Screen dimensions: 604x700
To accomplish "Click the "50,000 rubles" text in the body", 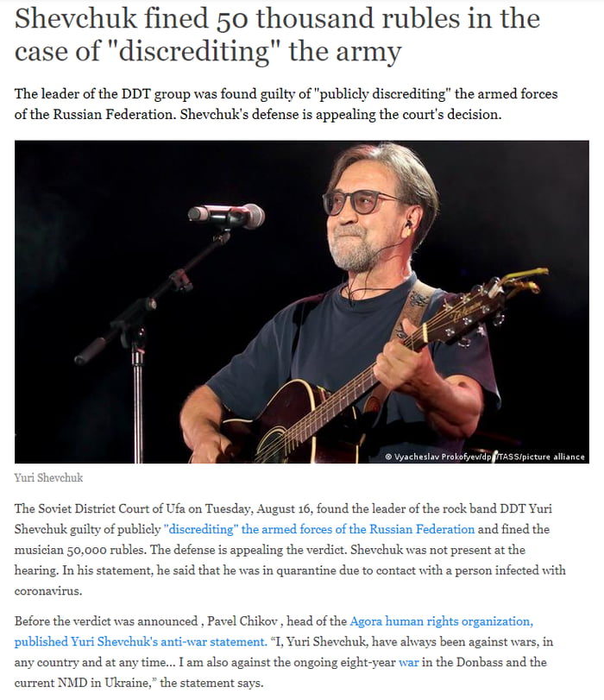I will pyautogui.click(x=98, y=551).
